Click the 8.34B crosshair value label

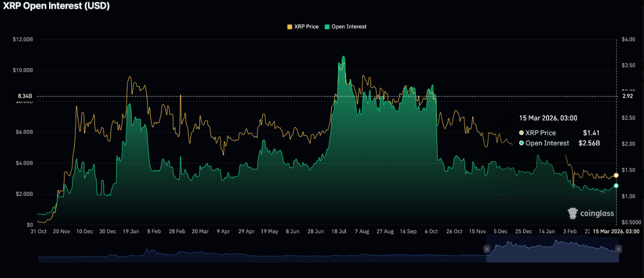coord(25,96)
